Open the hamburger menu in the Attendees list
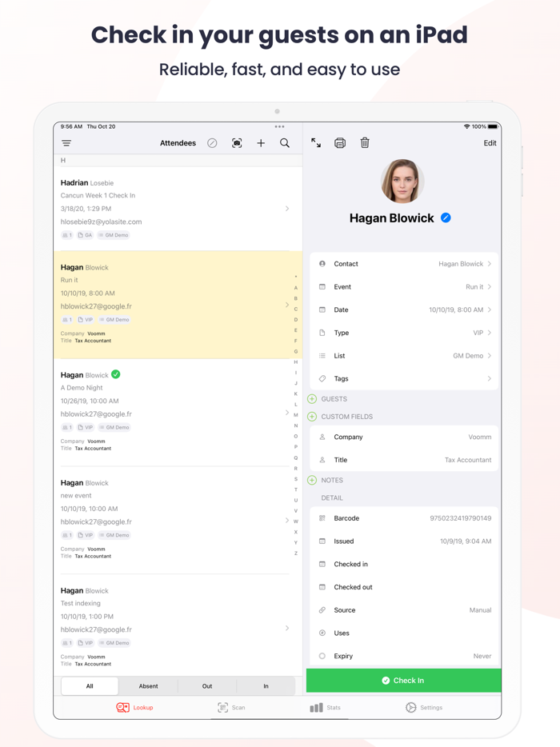Screen dimensions: 560x747 tap(66, 143)
